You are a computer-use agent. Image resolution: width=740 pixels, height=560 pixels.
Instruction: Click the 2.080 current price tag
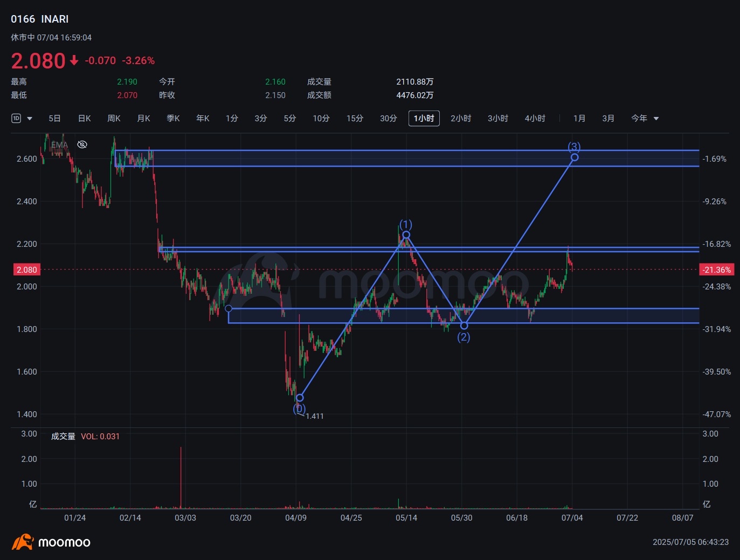27,269
